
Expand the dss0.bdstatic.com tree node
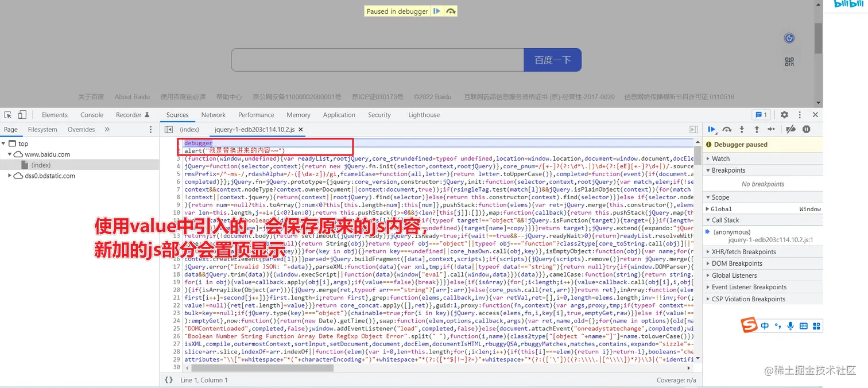click(x=10, y=176)
